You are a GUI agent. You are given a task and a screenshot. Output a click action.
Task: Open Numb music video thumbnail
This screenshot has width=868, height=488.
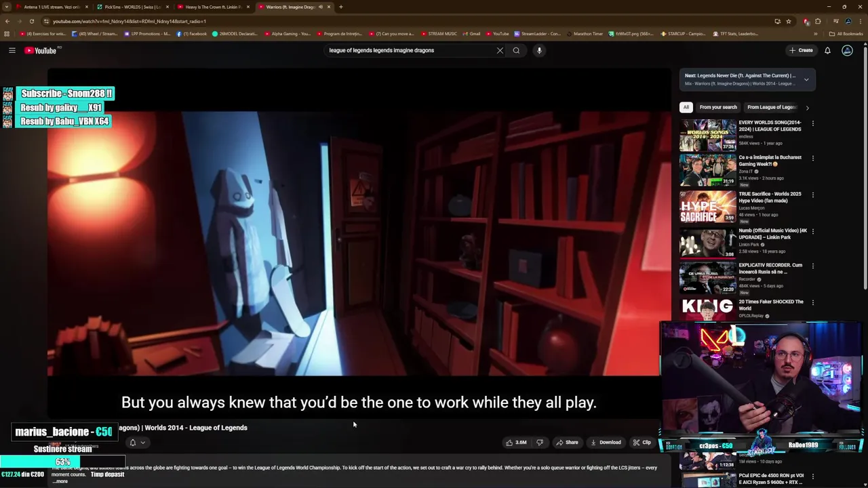coord(708,243)
